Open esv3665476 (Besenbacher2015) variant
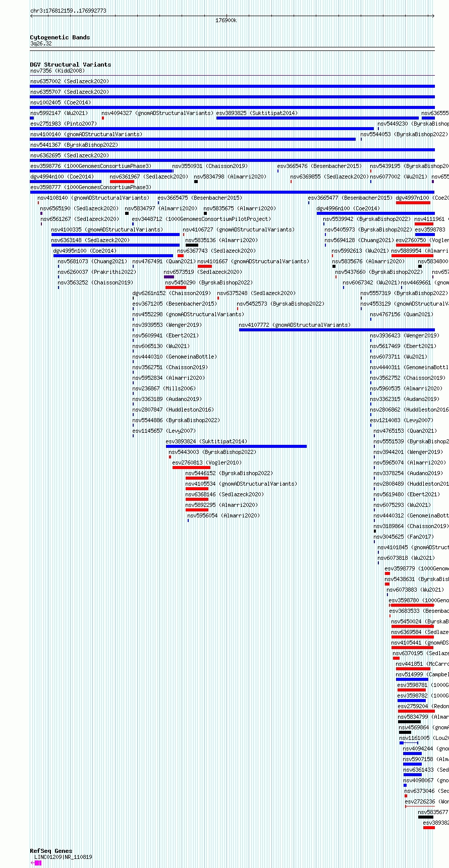Screen dimensions: 449x868 click(x=319, y=166)
